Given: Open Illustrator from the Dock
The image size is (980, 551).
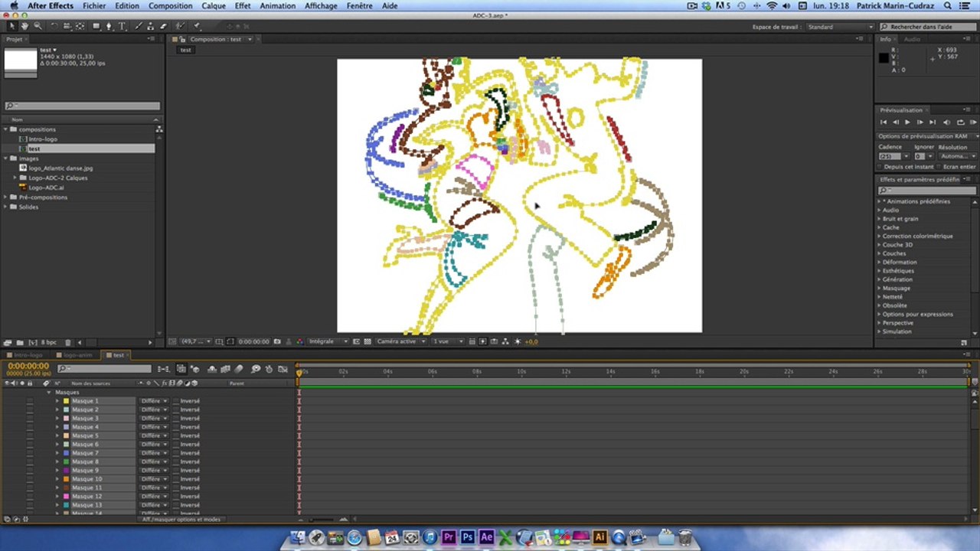Looking at the screenshot, I should click(599, 537).
